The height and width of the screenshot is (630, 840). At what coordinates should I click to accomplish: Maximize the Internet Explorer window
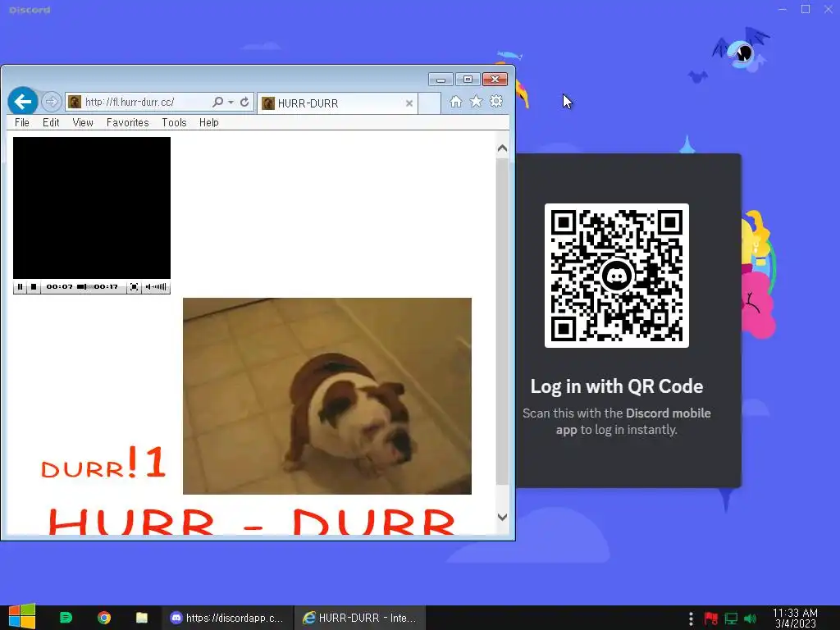coord(468,80)
